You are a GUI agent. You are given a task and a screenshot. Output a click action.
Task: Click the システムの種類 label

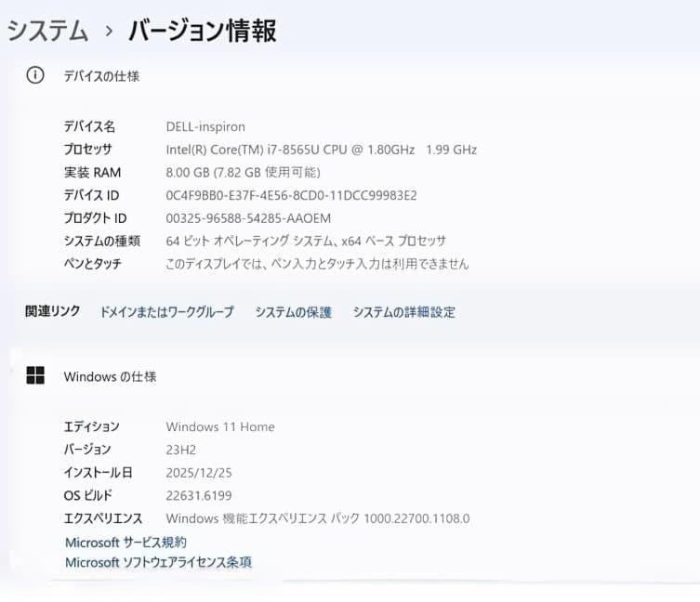(x=101, y=241)
